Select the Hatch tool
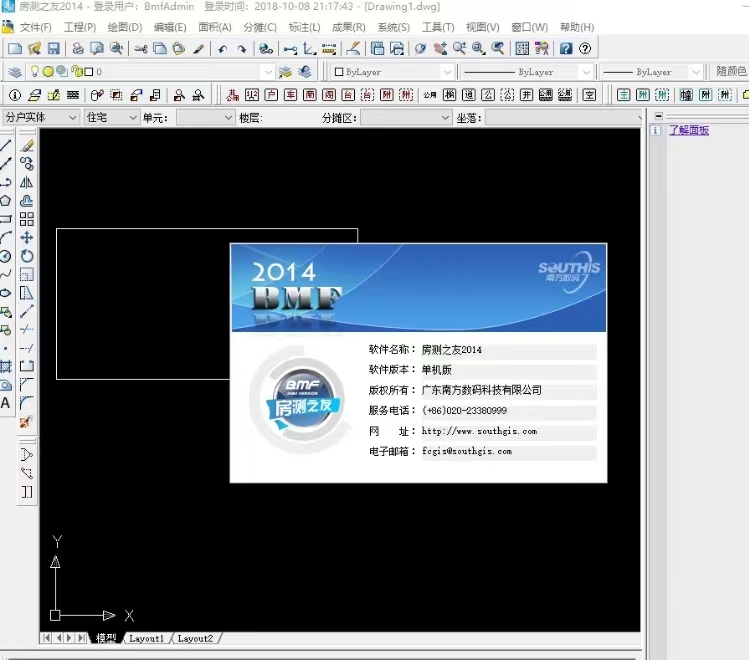The width and height of the screenshot is (749, 660). [x=6, y=367]
